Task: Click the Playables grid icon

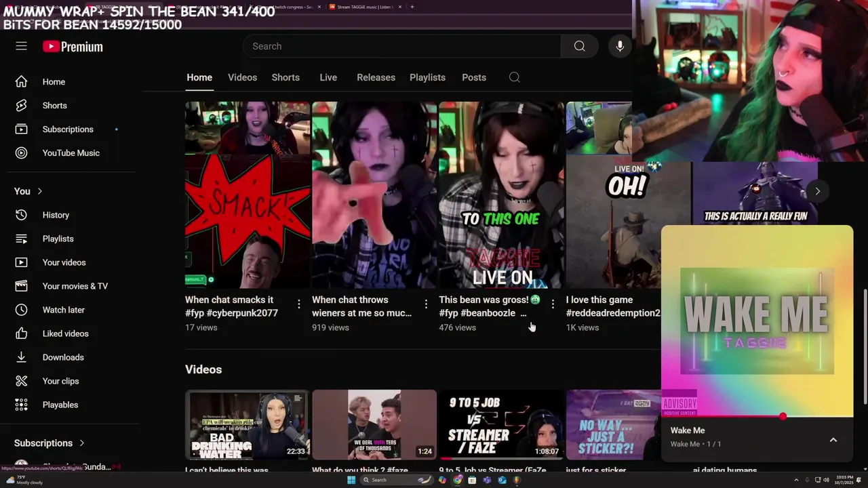Action: pyautogui.click(x=21, y=405)
